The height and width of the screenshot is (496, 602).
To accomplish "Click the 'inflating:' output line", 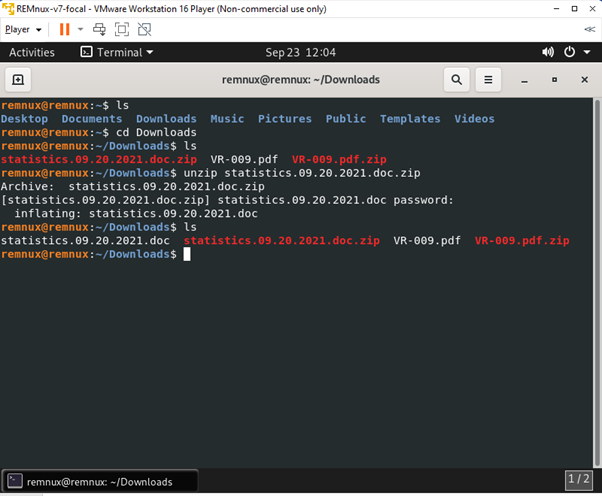I will 136,214.
